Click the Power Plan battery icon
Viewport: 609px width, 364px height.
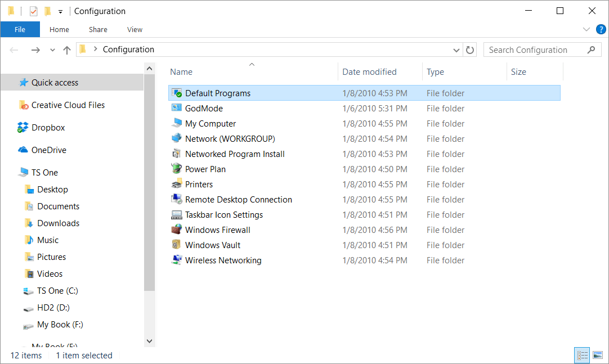pyautogui.click(x=176, y=169)
